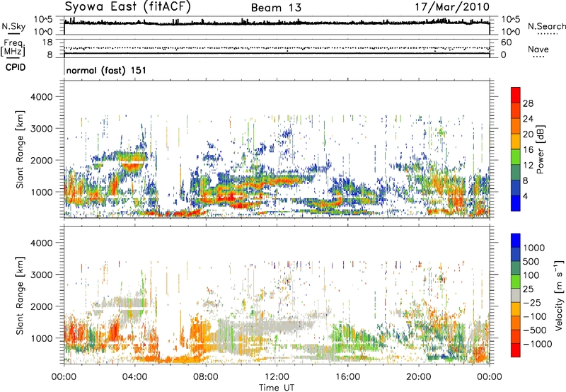This screenshot has width=566, height=392.
Task: Click the '4' Power colorbar tick label
Action: [x=525, y=196]
